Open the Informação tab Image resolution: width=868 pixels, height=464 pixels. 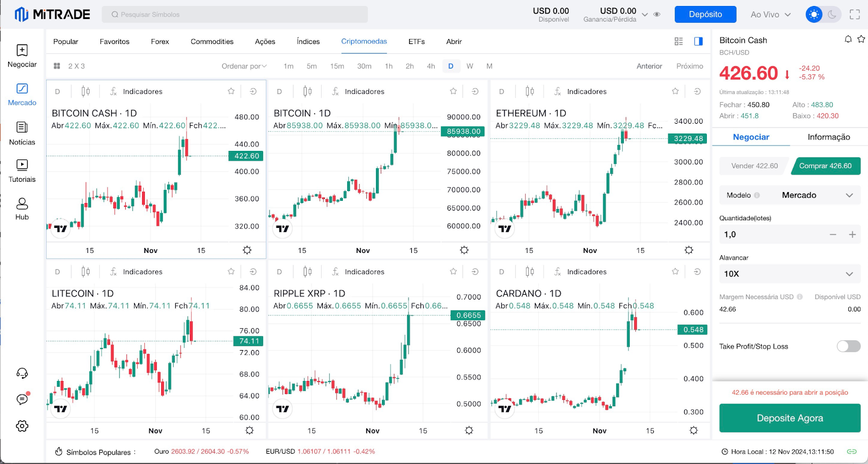828,137
